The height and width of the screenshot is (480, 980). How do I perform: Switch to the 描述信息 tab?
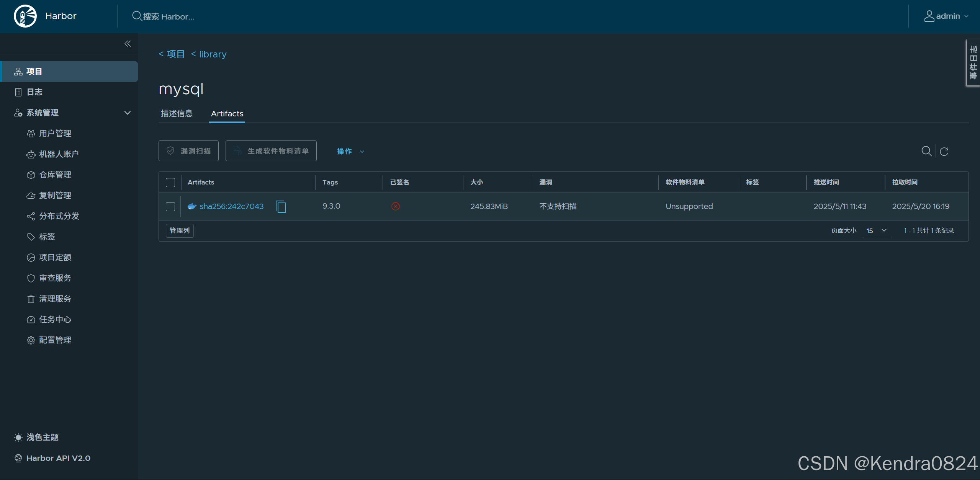pyautogui.click(x=177, y=114)
